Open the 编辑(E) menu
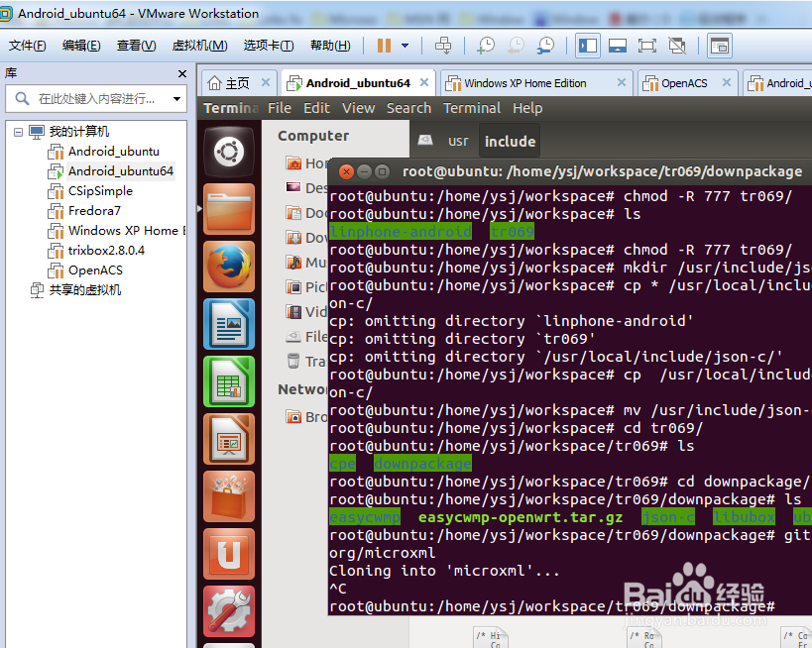812x648 pixels. pos(81,46)
